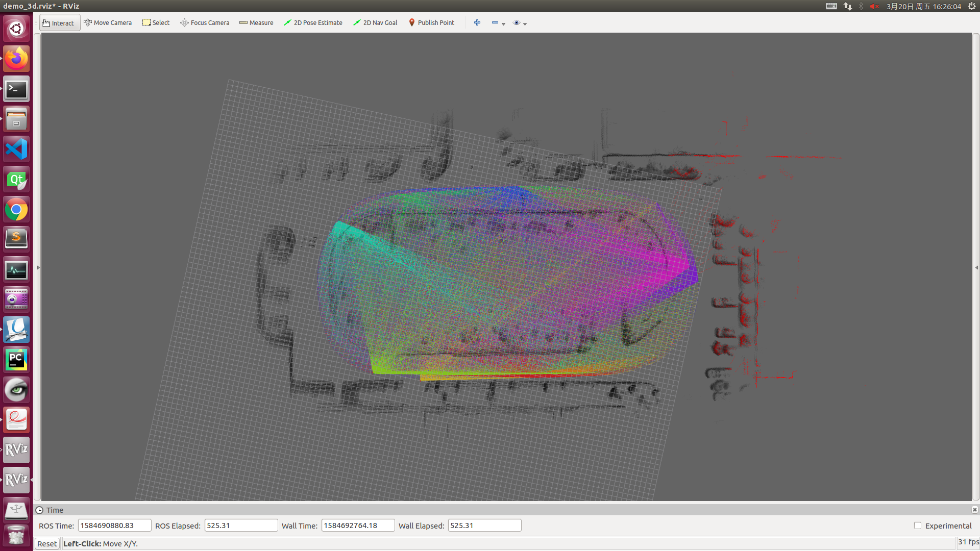980x551 pixels.
Task: Click the clock date in top bar
Action: (924, 6)
